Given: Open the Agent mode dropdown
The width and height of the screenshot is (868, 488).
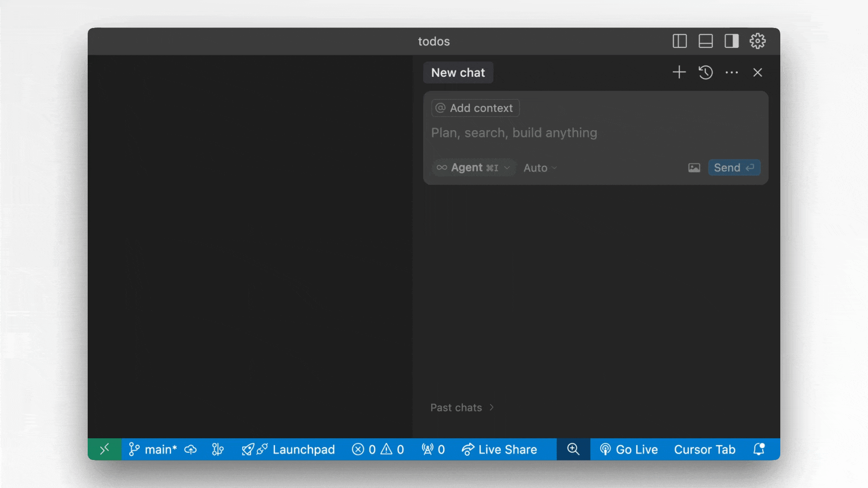Looking at the screenshot, I should (473, 168).
